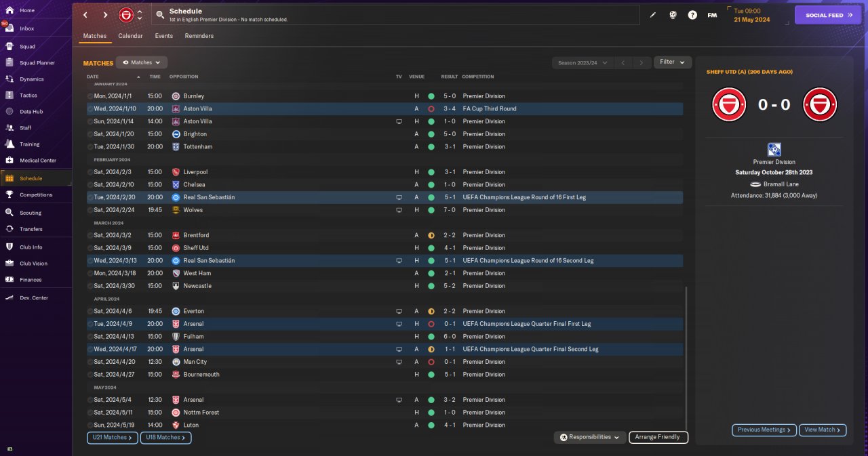868x456 pixels.
Task: Switch to the Reminders tab
Action: click(199, 36)
